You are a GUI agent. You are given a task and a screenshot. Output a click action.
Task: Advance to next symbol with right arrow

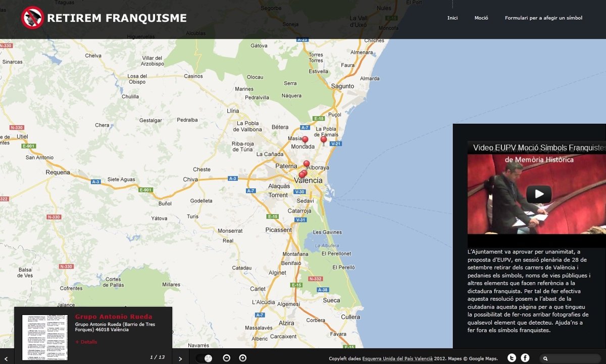tap(180, 359)
